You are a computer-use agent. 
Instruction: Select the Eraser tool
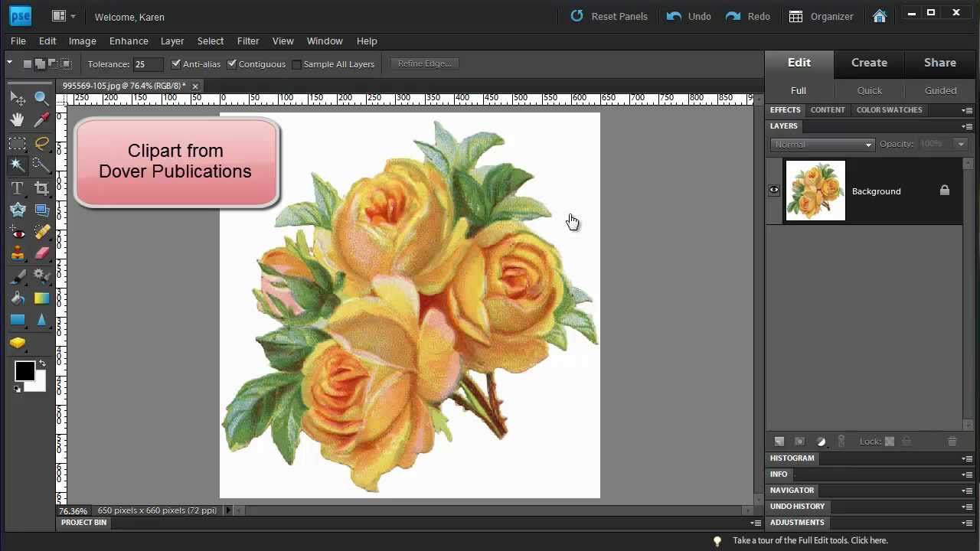coord(42,253)
